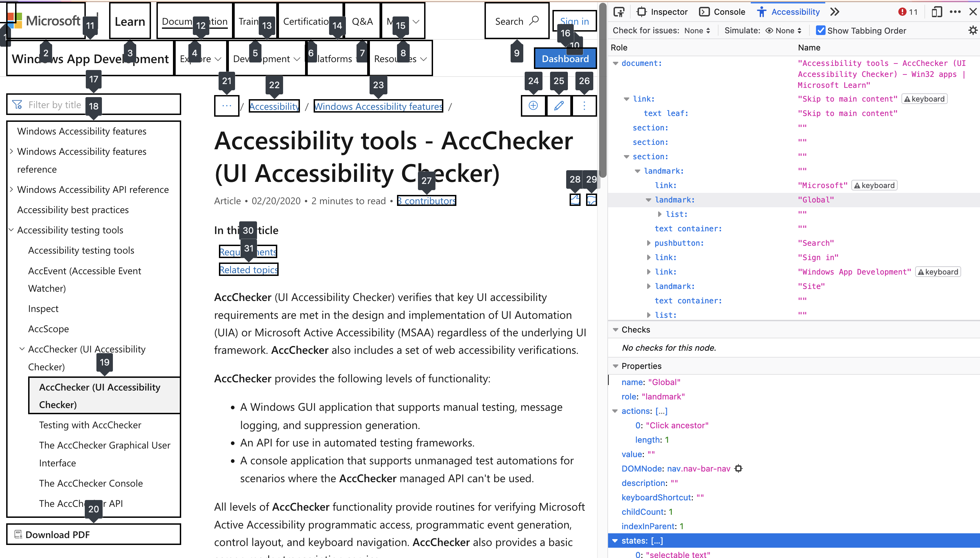
Task: Open the Inspector panel tab
Action: point(662,12)
